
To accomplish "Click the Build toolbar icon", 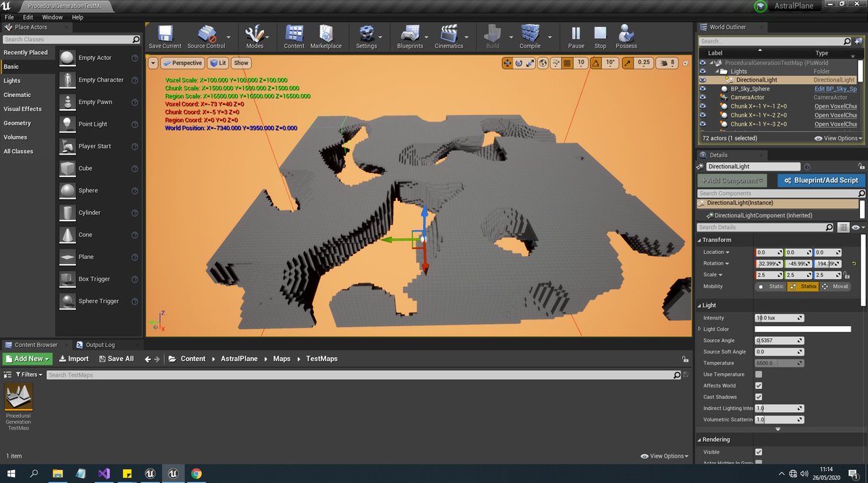I will coord(493,38).
